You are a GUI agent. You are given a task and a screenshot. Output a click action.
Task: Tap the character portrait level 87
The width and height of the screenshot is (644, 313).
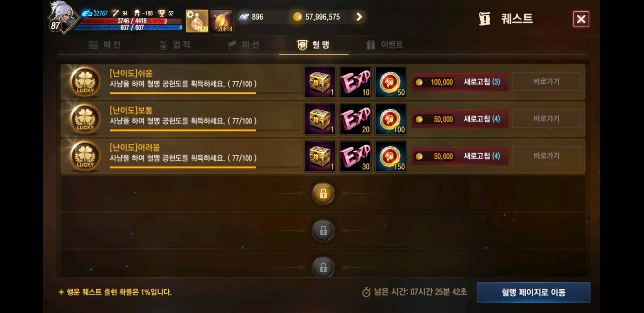(x=62, y=17)
